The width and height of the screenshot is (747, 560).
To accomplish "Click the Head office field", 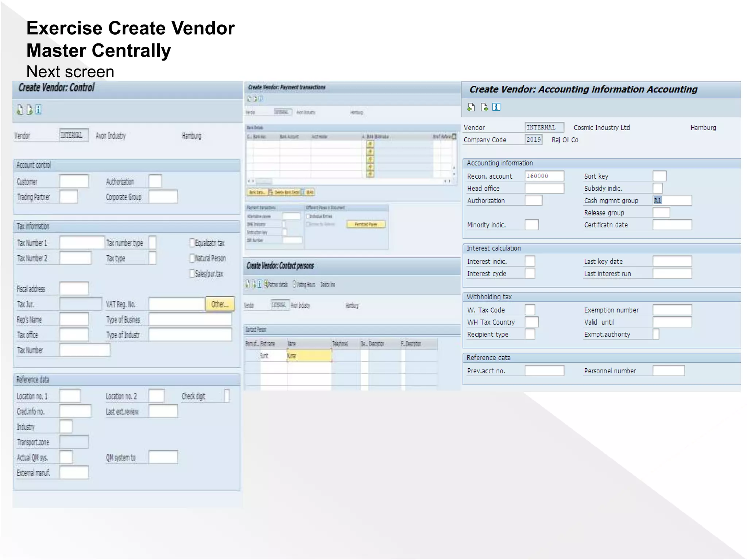I will point(545,188).
